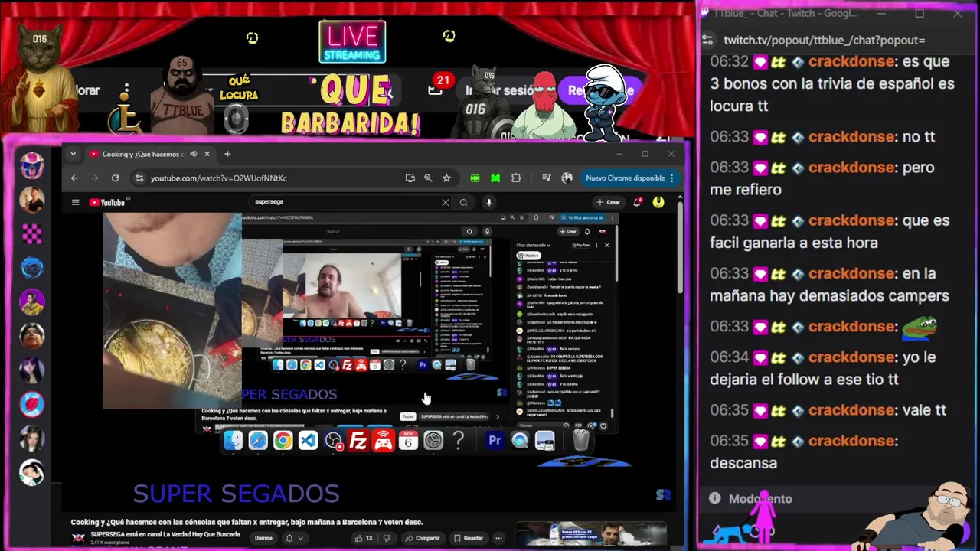This screenshot has height=551, width=980.
Task: Go back in the Chrome window
Action: 74,178
